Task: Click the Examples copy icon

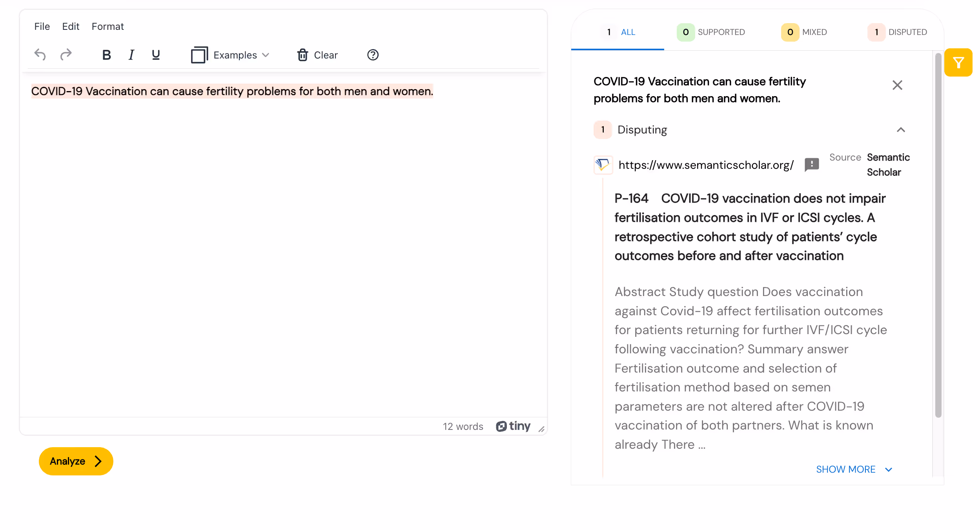Action: (199, 55)
